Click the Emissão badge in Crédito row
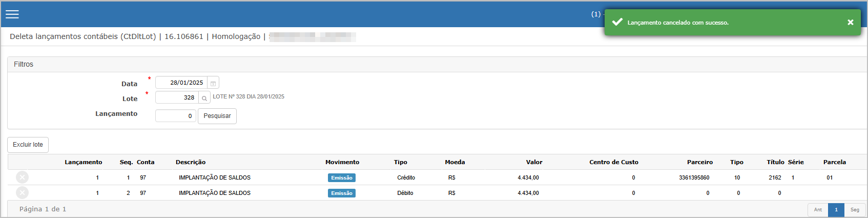868x218 pixels. 341,178
